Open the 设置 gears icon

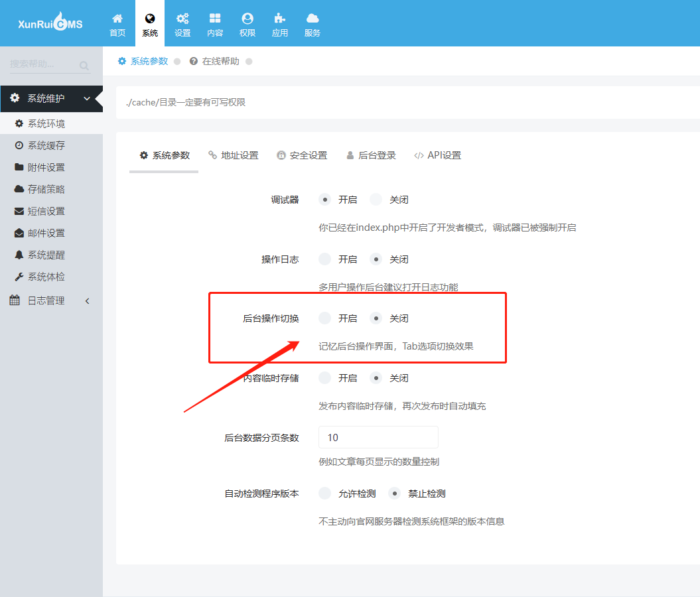pyautogui.click(x=182, y=19)
